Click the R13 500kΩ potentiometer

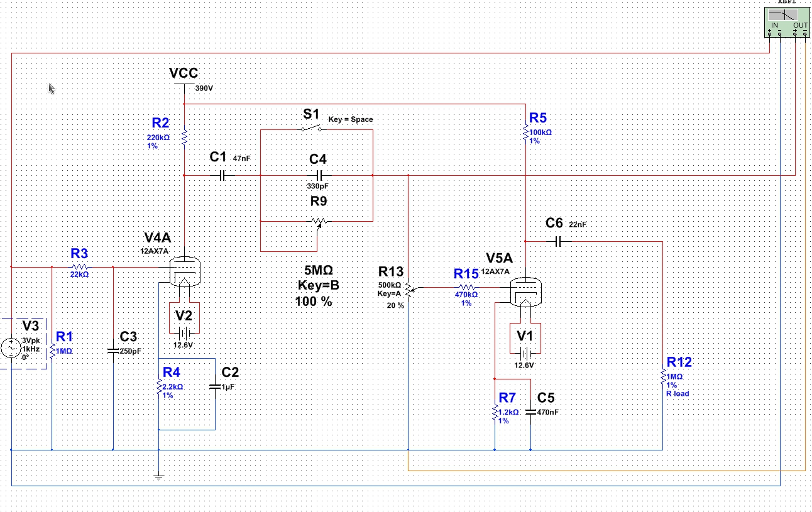click(x=409, y=288)
